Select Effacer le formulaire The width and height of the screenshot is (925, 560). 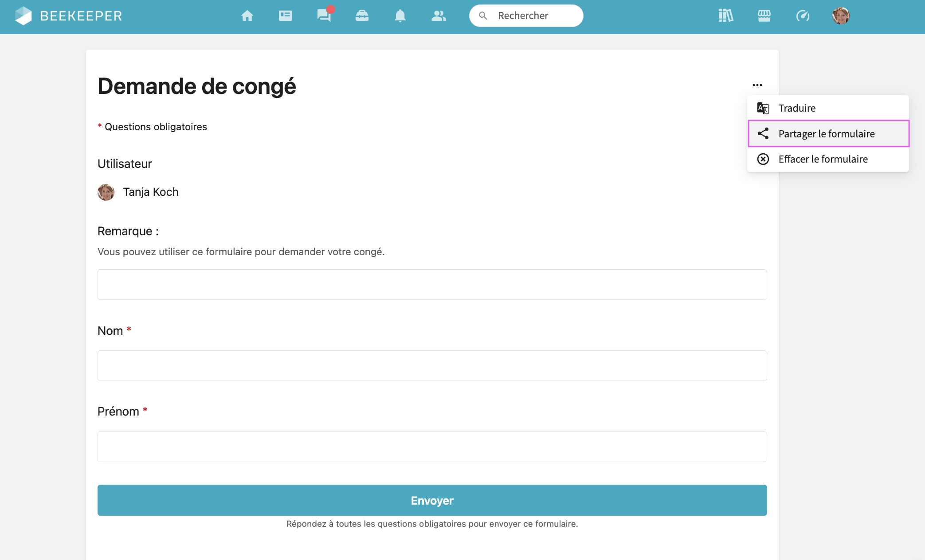coord(823,159)
